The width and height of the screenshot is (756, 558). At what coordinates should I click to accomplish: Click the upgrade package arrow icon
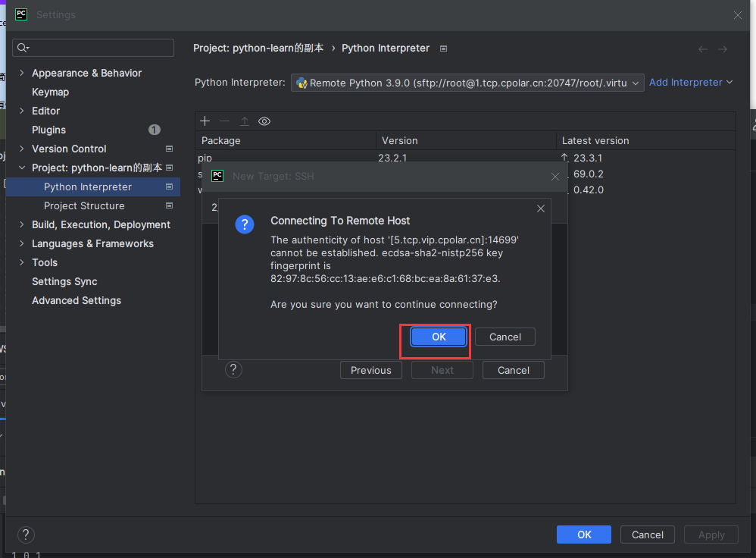(245, 121)
